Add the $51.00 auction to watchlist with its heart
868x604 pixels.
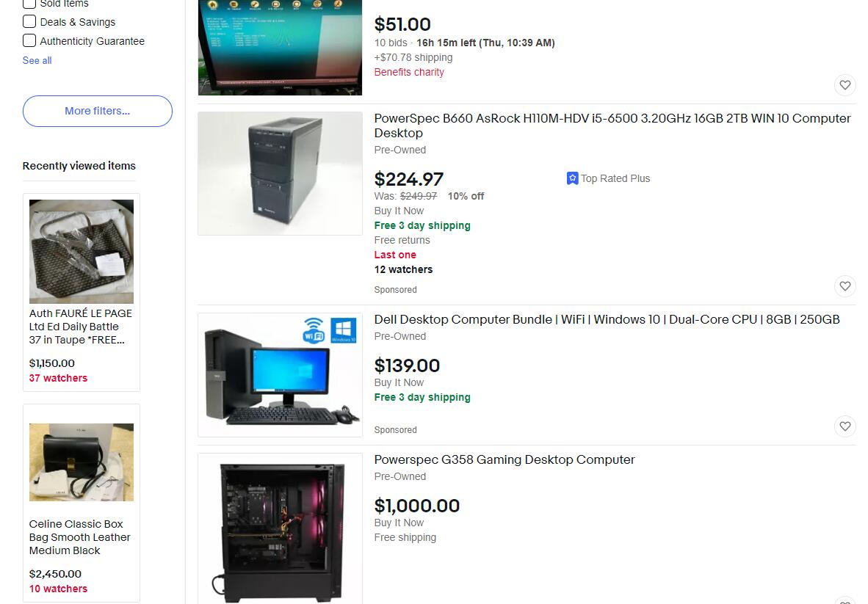tap(845, 85)
